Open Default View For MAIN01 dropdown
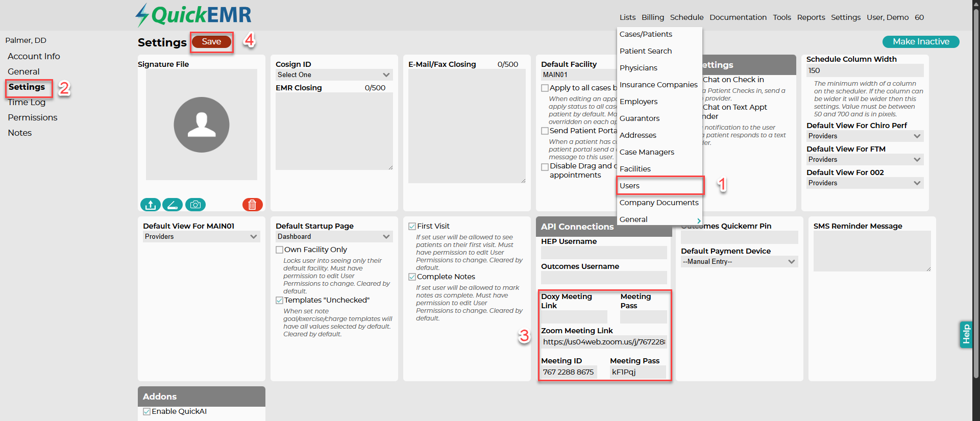Viewport: 980px width, 421px height. 202,237
